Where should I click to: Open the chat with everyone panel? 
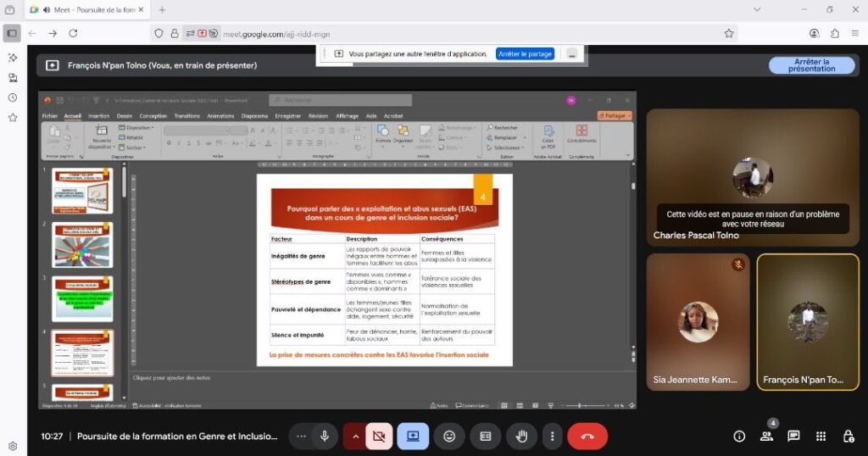tap(793, 436)
